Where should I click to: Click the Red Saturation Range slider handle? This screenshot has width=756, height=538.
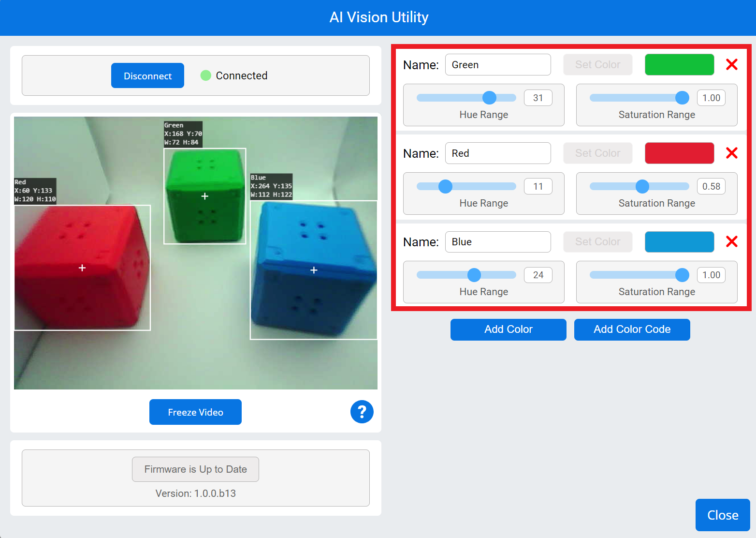(642, 186)
